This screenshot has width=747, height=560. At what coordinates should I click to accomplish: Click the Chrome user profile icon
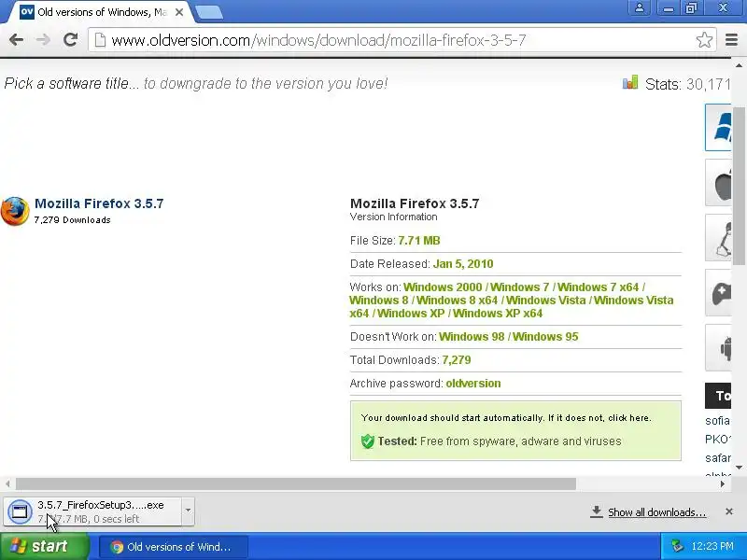point(640,7)
